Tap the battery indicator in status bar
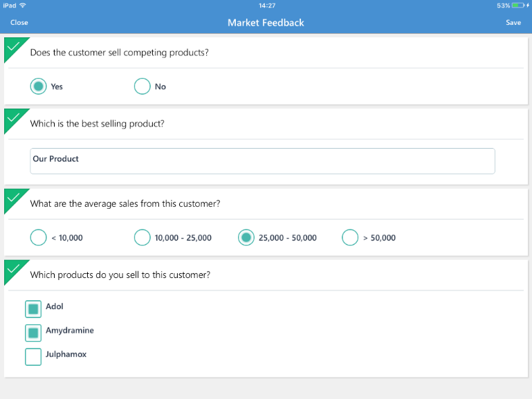532x399 pixels. pyautogui.click(x=520, y=6)
